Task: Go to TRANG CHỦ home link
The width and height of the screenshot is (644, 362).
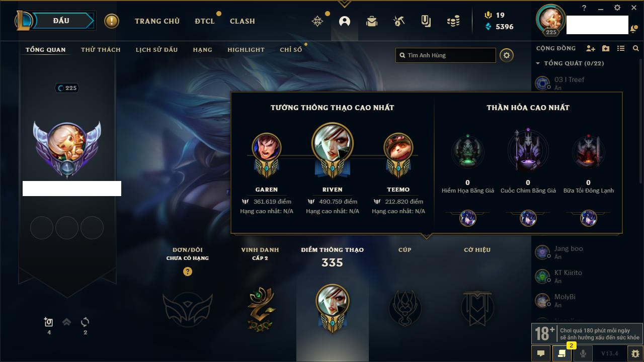Action: coord(157,21)
